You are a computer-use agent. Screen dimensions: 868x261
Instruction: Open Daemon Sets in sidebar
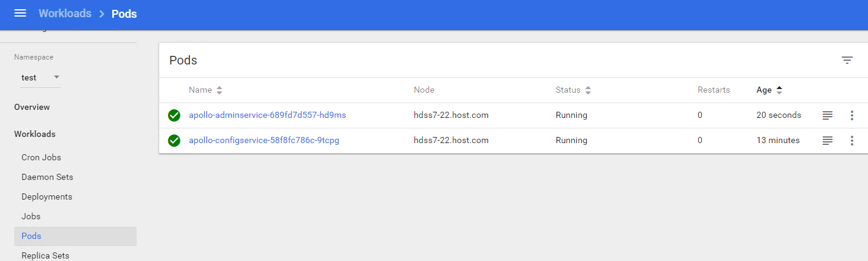(47, 177)
